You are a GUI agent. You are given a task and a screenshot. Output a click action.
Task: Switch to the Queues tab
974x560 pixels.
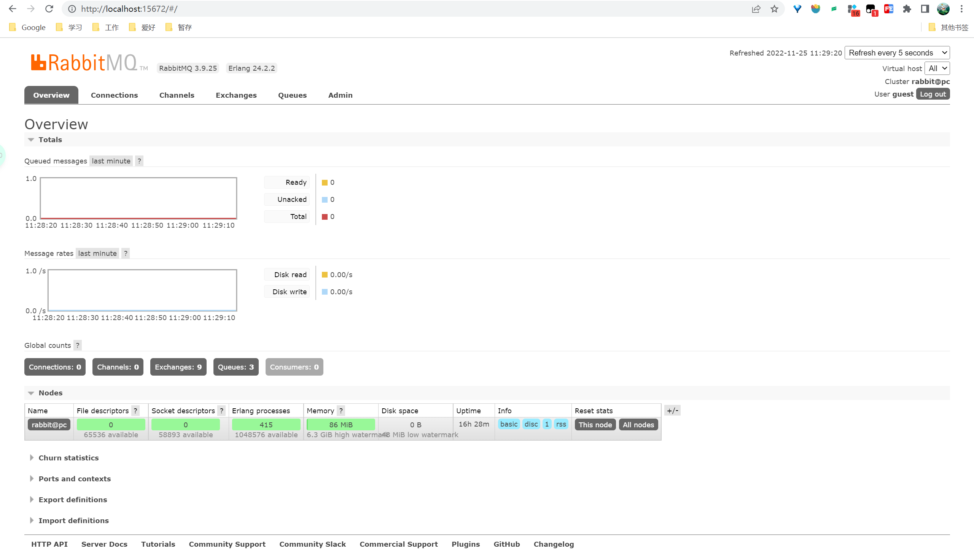point(292,95)
